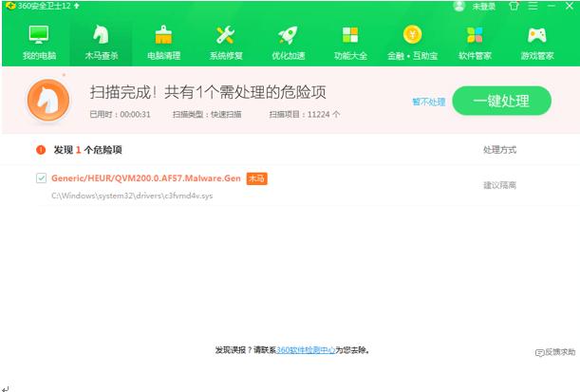The image size is (580, 392).
Task: Click the user avatar icon
Action: click(459, 6)
